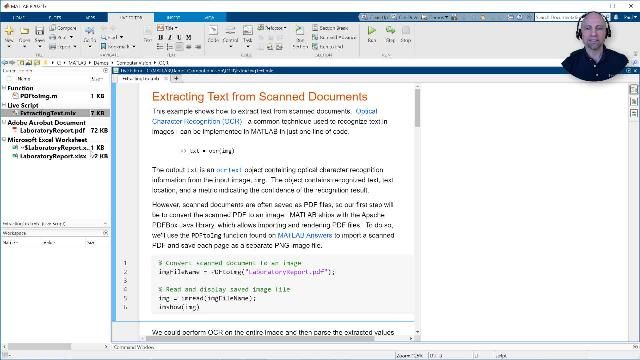Open the Optical Character Recognition link
Viewport: 640px width, 360px height.
[x=264, y=116]
